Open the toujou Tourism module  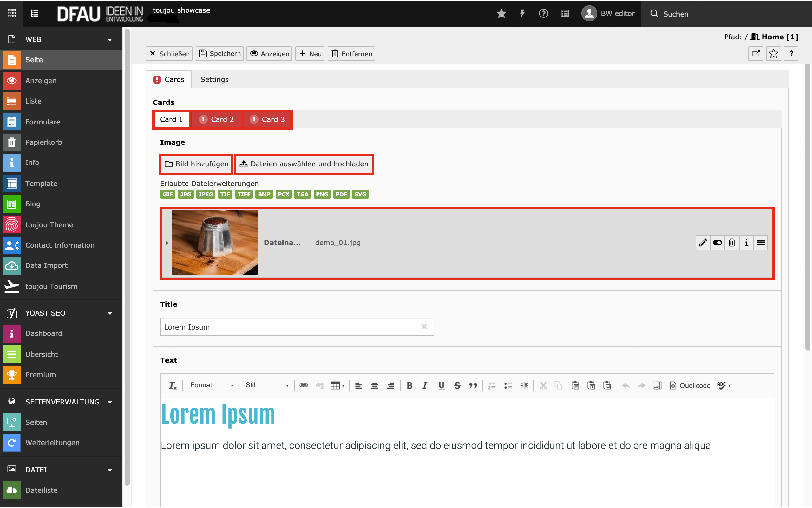[x=61, y=286]
